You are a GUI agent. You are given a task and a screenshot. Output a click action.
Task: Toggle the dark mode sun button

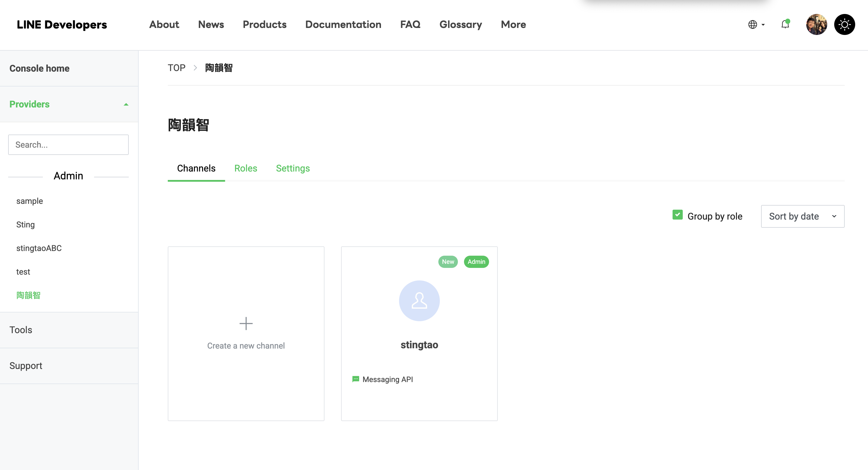(844, 24)
